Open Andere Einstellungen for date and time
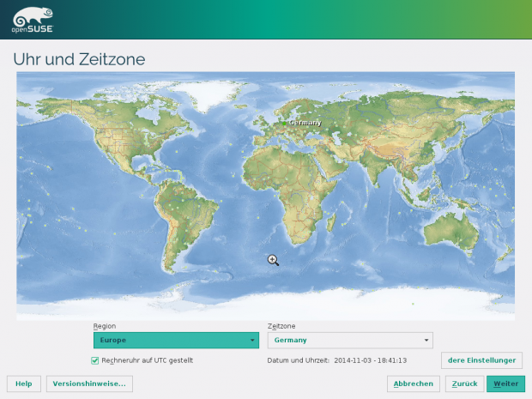 coord(481,360)
